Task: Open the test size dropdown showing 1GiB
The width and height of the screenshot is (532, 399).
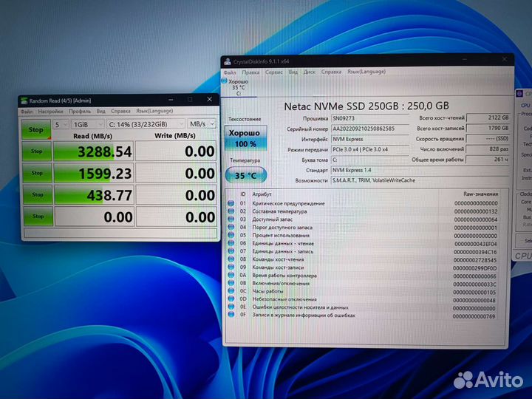Action: (x=87, y=125)
